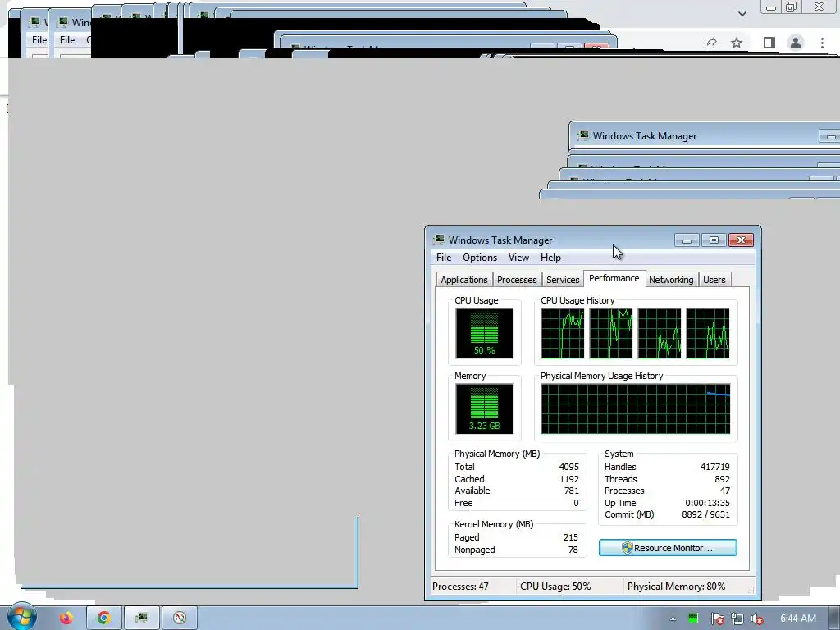Click Chrome's tab search chevron
Image resolution: width=840 pixels, height=630 pixels.
tap(742, 13)
